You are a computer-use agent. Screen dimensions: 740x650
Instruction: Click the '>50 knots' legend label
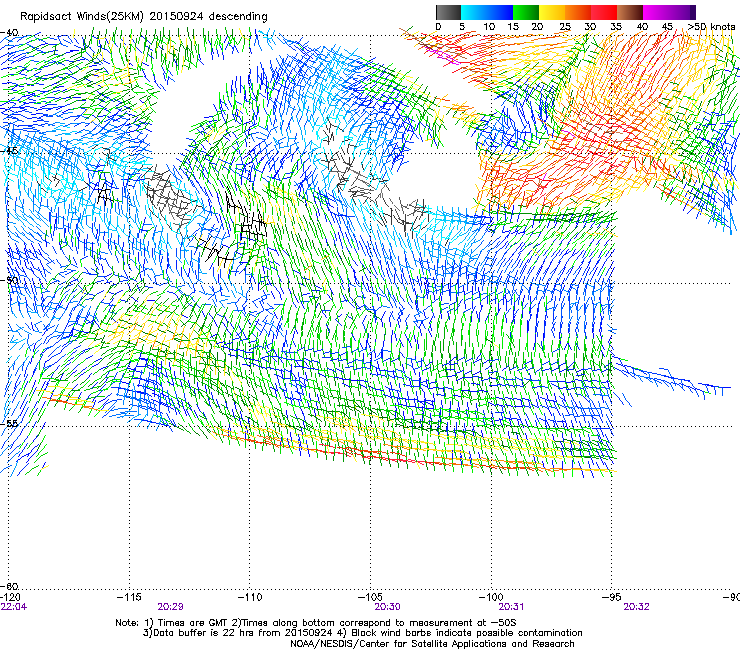point(711,26)
